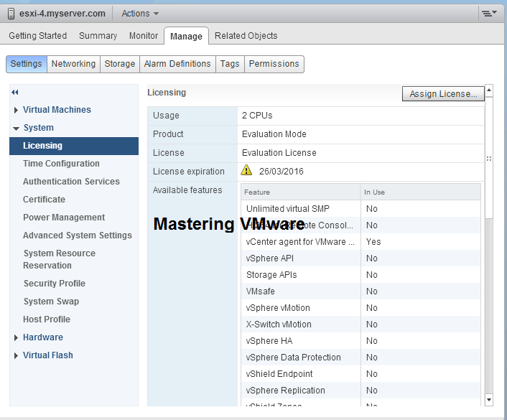Click the scrollbar up arrow
Image resolution: width=507 pixels, height=420 pixels.
click(489, 90)
